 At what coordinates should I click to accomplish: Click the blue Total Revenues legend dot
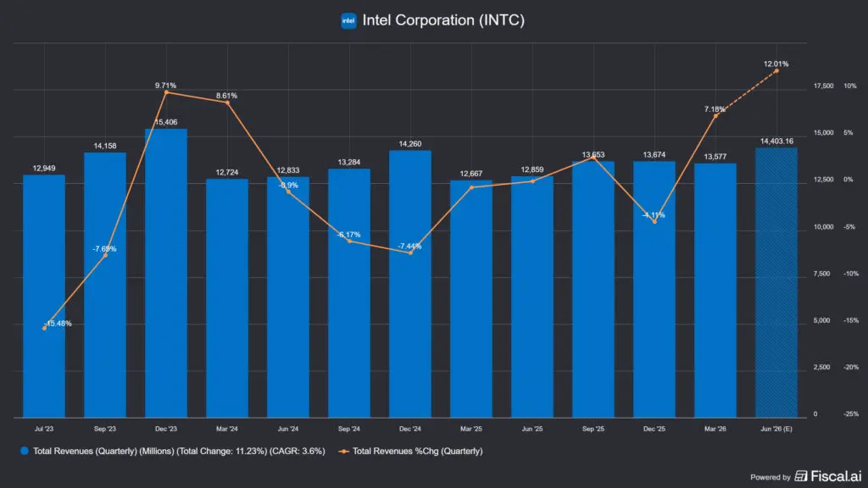pyautogui.click(x=25, y=451)
